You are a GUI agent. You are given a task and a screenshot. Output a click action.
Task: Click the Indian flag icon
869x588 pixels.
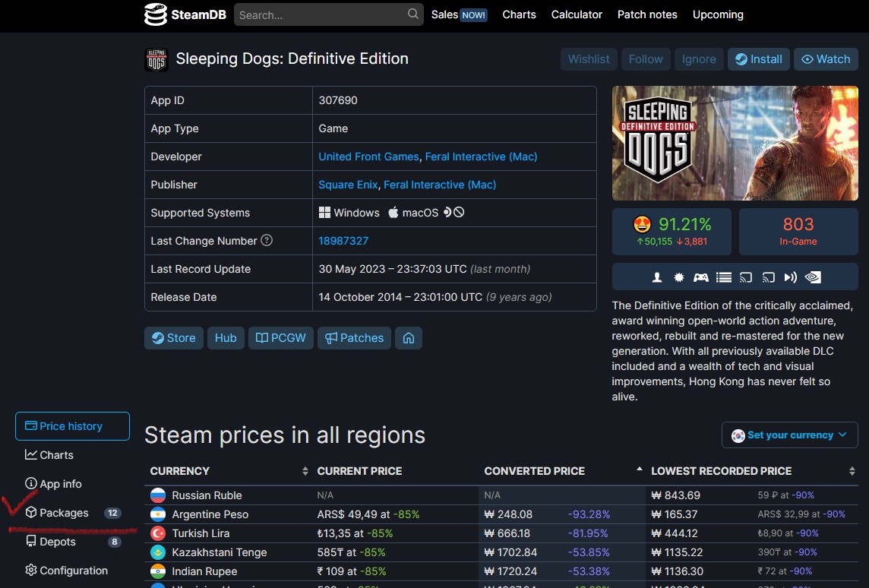coord(158,571)
